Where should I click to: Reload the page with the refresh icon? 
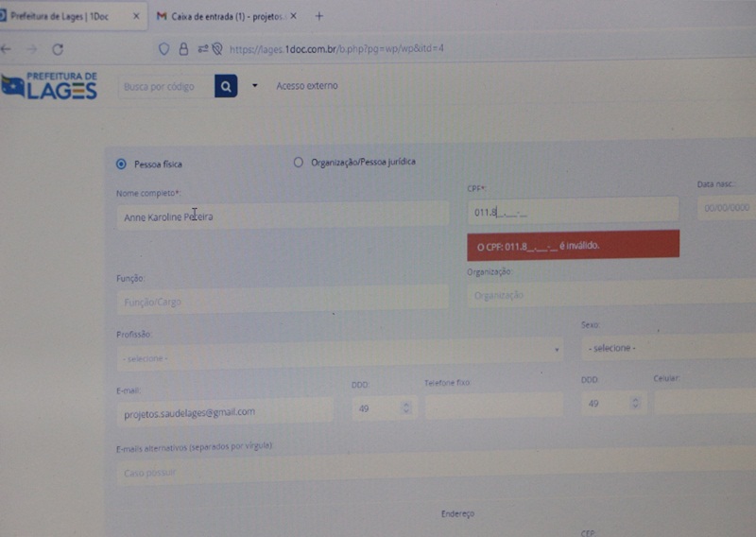coord(58,49)
